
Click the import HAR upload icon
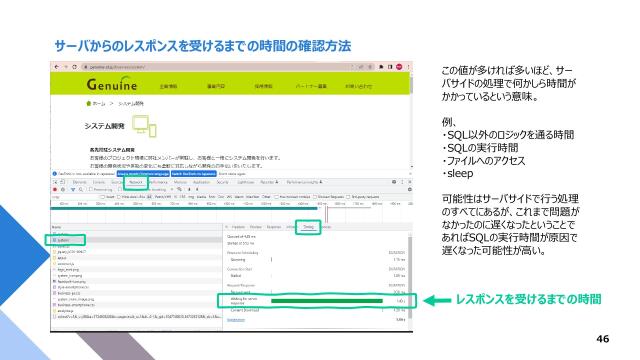[189, 189]
